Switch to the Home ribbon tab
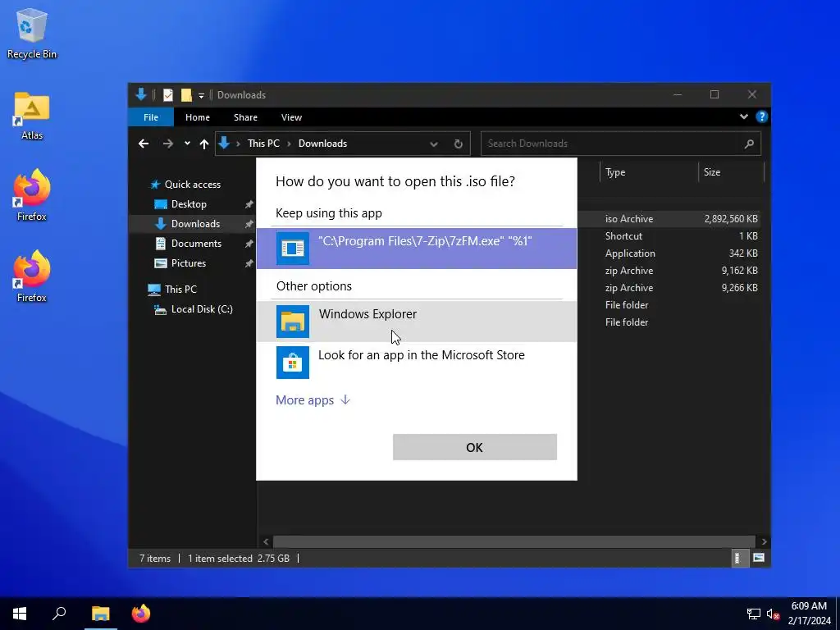 197,117
